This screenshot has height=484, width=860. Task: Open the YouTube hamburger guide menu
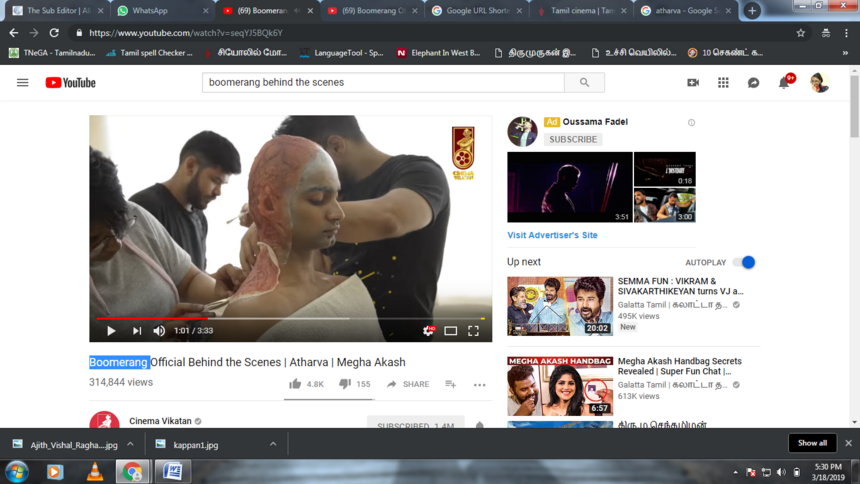click(x=22, y=83)
